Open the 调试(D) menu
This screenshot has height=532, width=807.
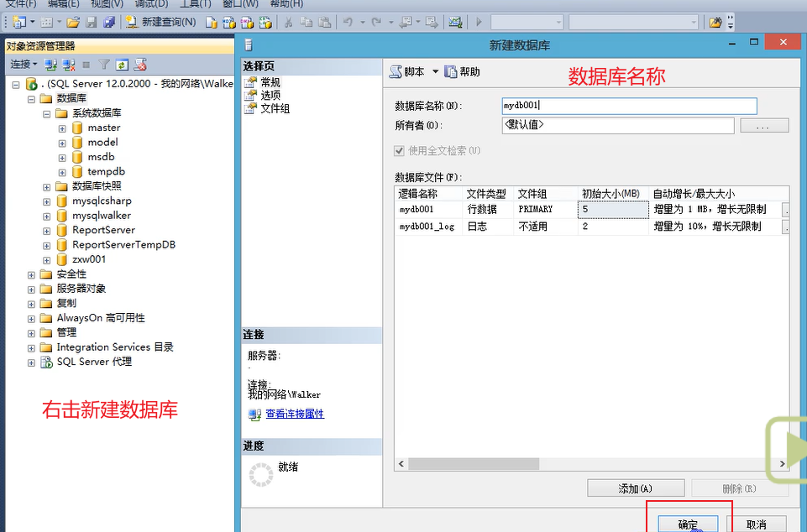pos(151,3)
